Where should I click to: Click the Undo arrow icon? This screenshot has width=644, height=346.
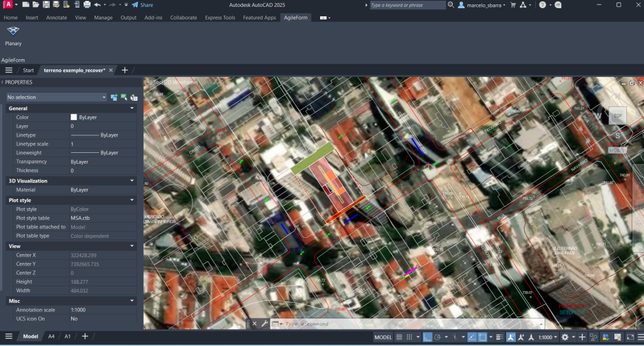click(97, 5)
